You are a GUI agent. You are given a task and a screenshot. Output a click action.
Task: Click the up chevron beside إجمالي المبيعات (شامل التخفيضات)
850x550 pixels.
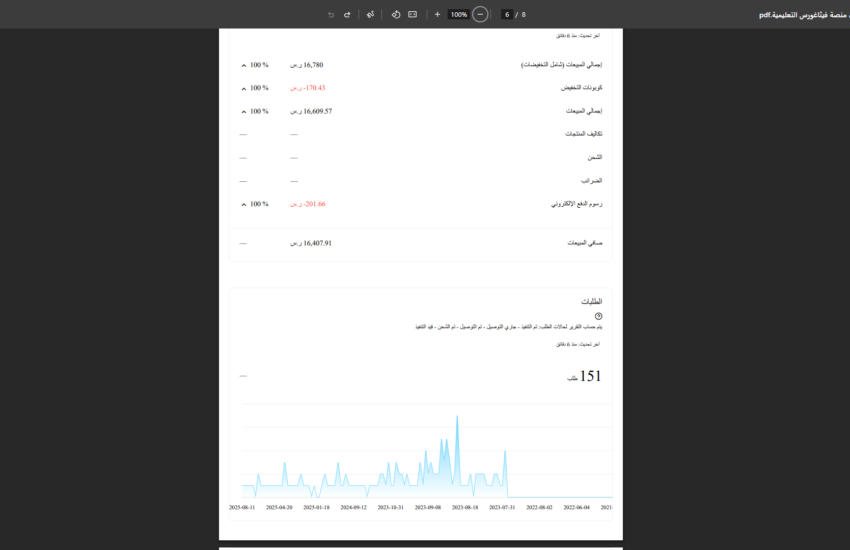coord(244,65)
